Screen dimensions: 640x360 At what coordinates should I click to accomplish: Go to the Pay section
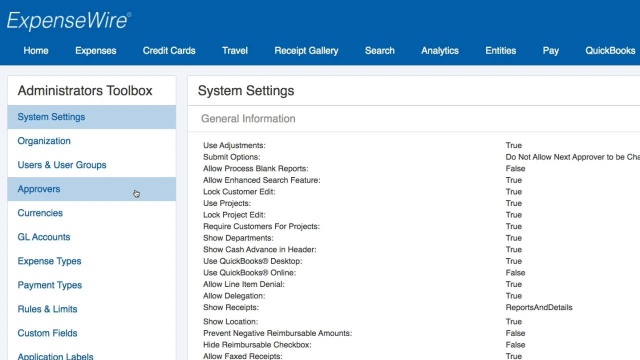[551, 51]
